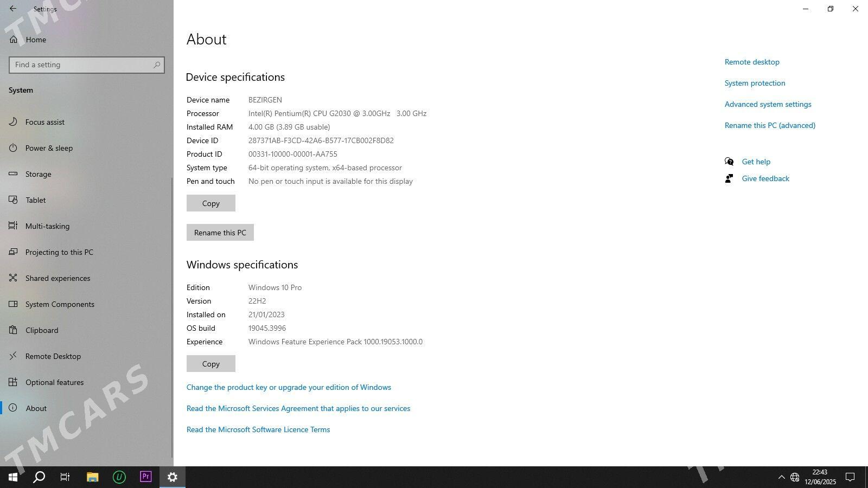Click the installed on date 21/01/2023
Viewport: 868px width, 488px height.
[x=266, y=314]
